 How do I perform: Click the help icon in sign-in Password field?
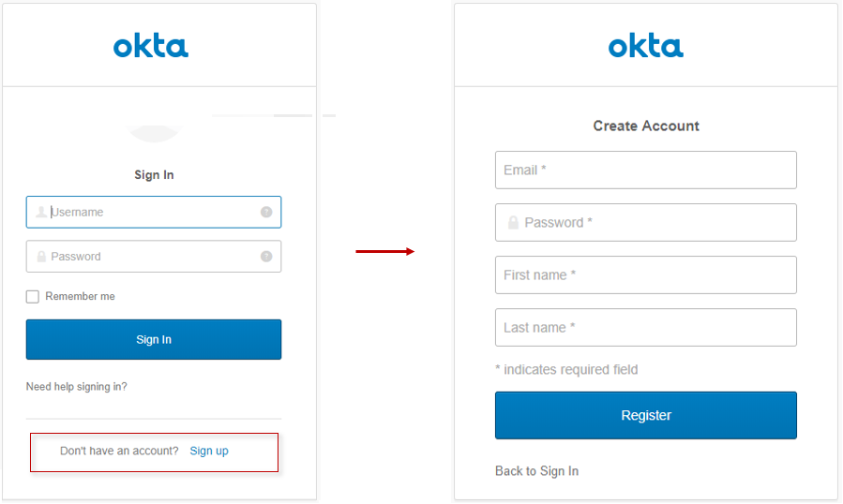pos(266,257)
